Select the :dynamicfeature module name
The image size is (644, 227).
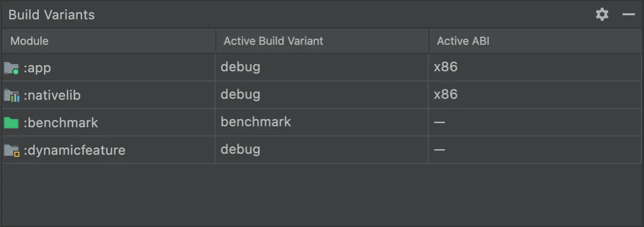pos(74,150)
